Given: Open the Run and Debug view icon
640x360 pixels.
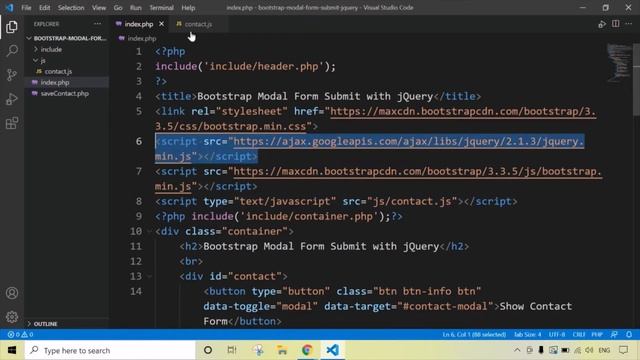Looking at the screenshot, I should [12, 99].
